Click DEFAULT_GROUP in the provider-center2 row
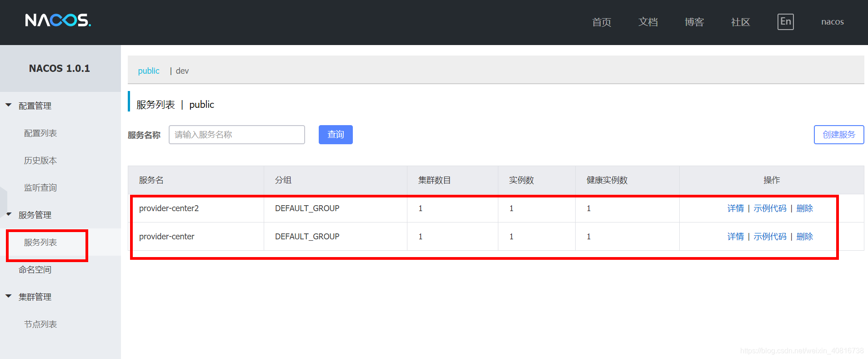This screenshot has width=868, height=359. click(307, 208)
